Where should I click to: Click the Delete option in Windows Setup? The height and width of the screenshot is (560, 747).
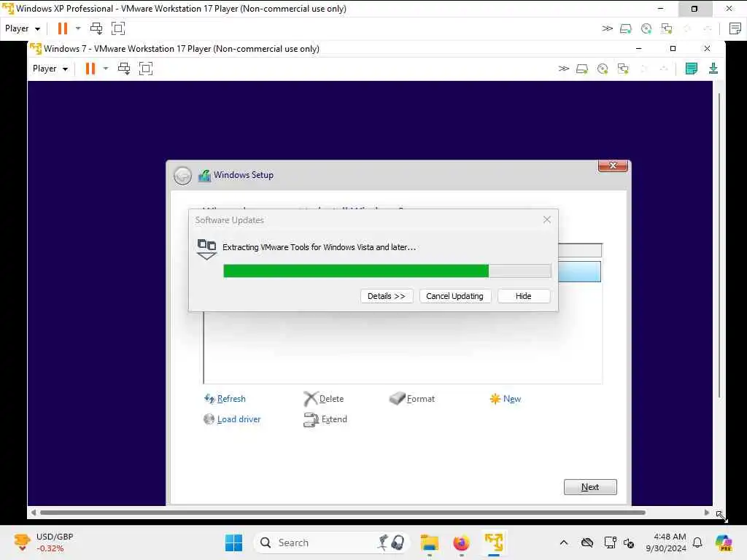pyautogui.click(x=323, y=399)
